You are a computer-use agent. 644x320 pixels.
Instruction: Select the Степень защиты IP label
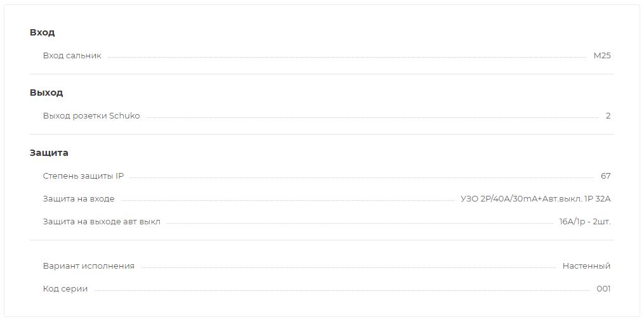[83, 176]
